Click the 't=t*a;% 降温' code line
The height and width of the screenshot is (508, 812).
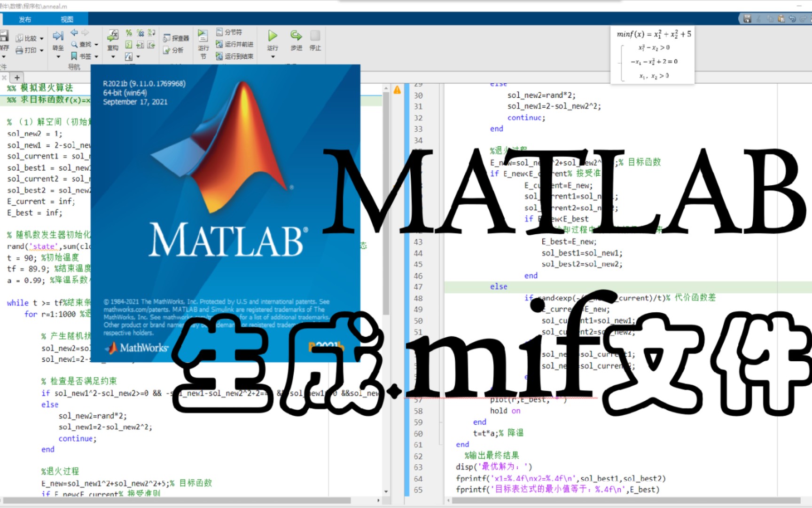(x=498, y=433)
